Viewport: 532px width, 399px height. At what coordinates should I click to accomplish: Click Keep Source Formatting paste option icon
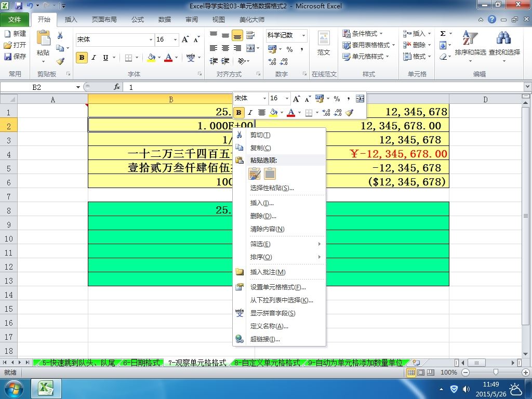tap(255, 174)
